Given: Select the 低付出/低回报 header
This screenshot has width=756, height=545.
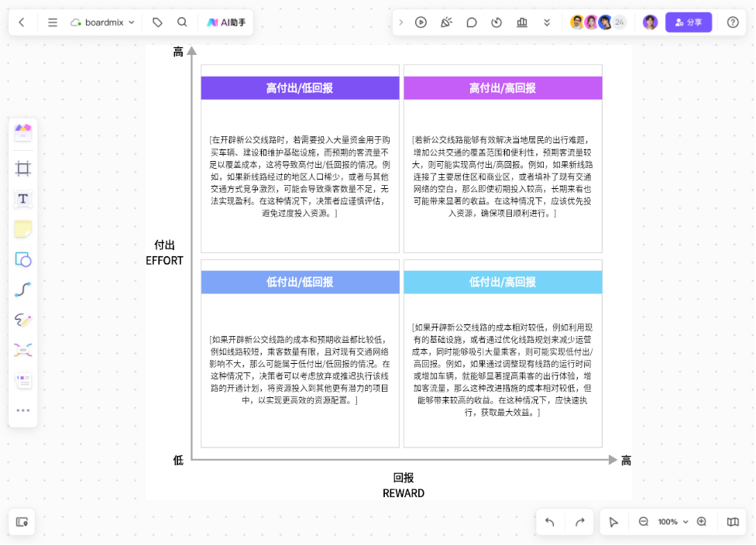Looking at the screenshot, I should (300, 283).
